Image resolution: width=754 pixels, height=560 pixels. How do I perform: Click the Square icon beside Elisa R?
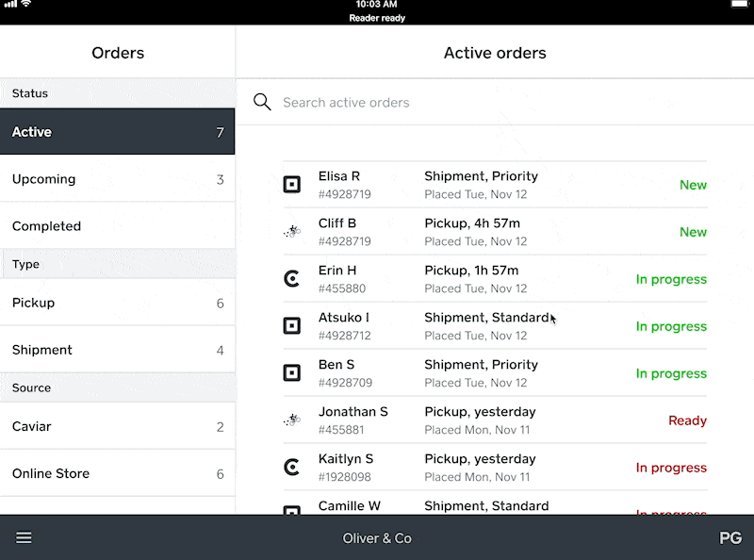point(292,184)
